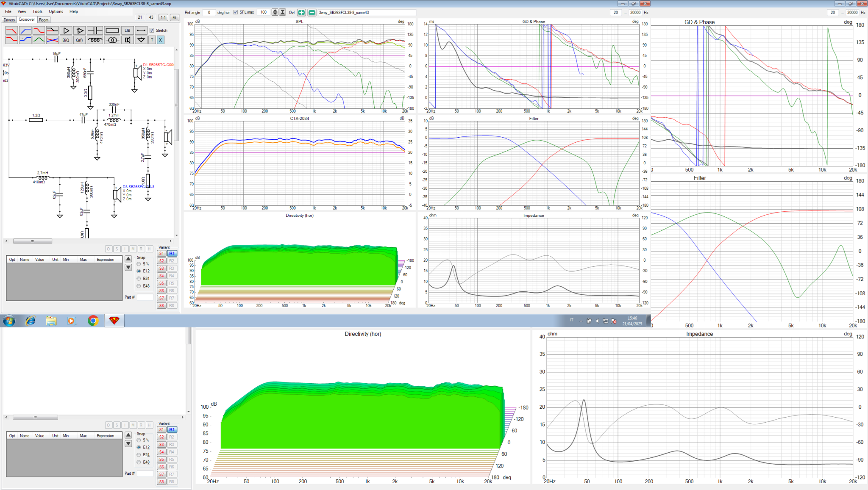Select variant R1 in the upper panel
Viewport: 868px width, 490px height.
coord(172,253)
